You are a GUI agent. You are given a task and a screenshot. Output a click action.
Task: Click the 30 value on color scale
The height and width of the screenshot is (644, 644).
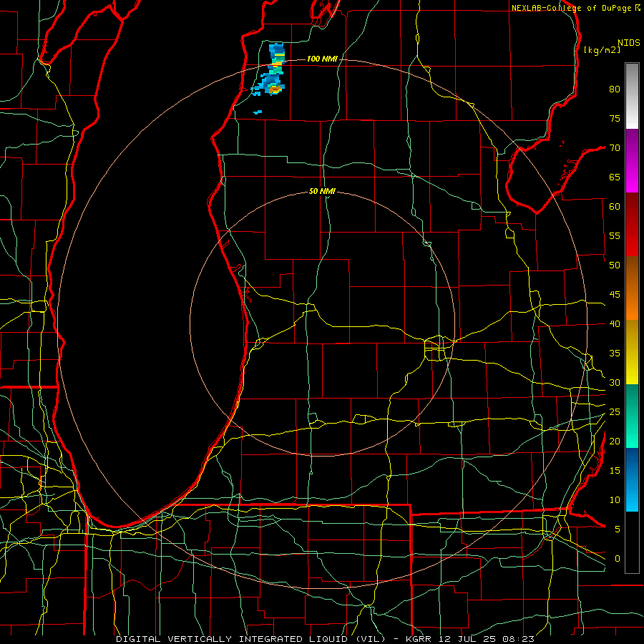(615, 383)
